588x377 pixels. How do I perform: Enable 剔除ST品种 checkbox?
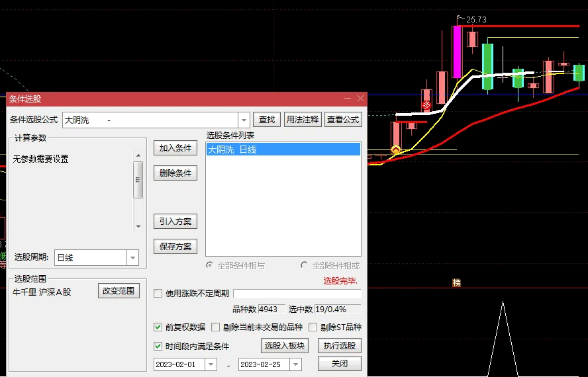coord(313,327)
